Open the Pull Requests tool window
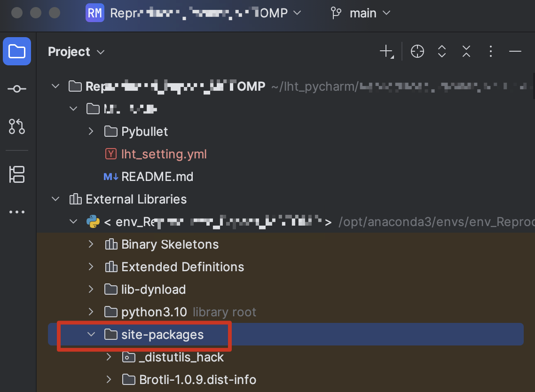Screen dimensions: 535x392 17,126
